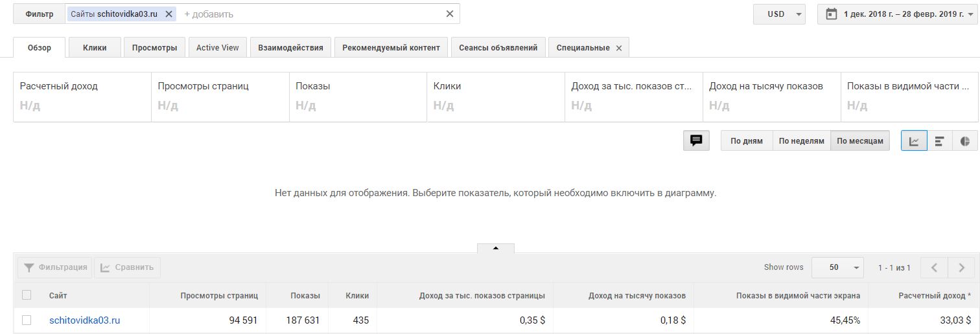Go to previous page of results
The image size is (980, 334).
pos(934,267)
